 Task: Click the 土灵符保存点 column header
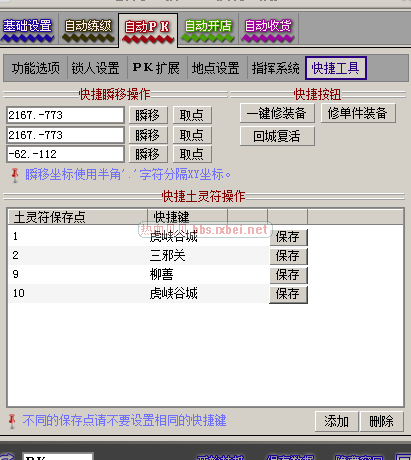(78, 217)
